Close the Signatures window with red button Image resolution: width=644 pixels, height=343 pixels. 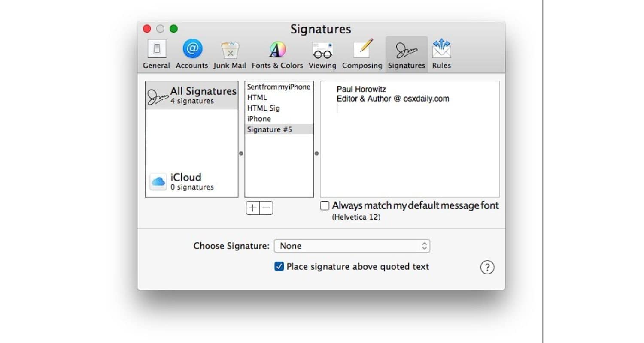pyautogui.click(x=147, y=29)
